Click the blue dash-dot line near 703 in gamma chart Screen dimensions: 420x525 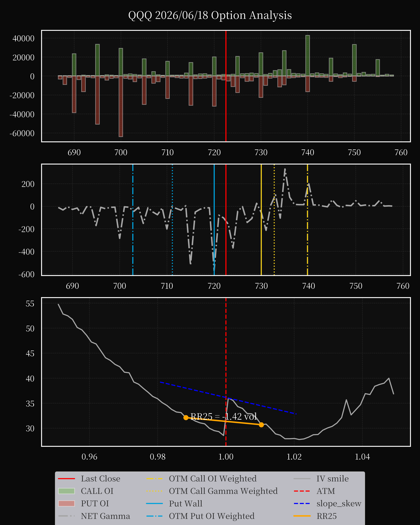[133, 220]
